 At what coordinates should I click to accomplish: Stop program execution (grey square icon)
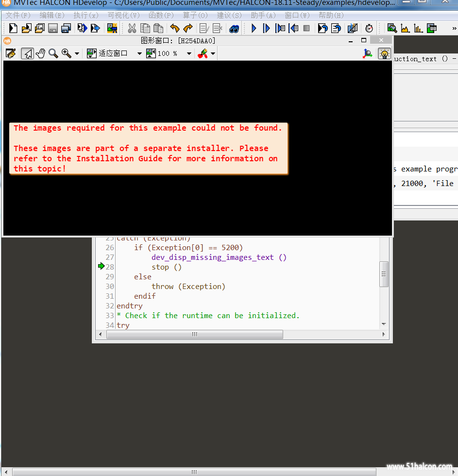(x=306, y=28)
